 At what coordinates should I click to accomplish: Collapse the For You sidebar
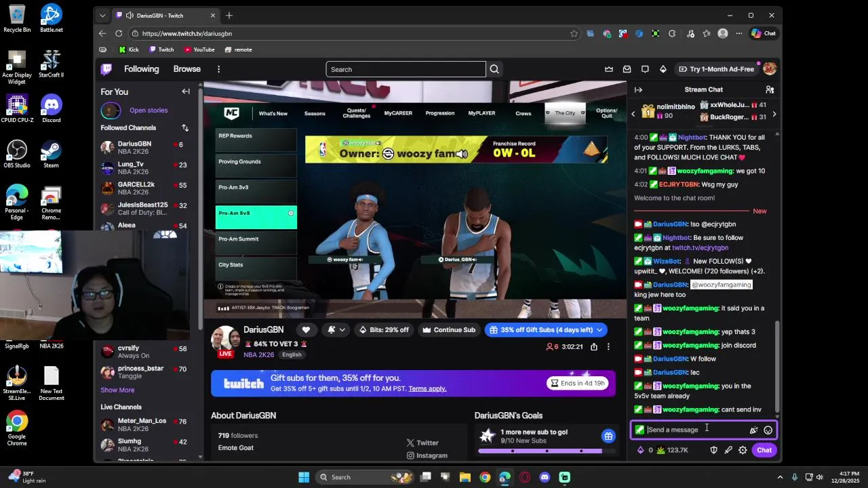click(x=186, y=91)
